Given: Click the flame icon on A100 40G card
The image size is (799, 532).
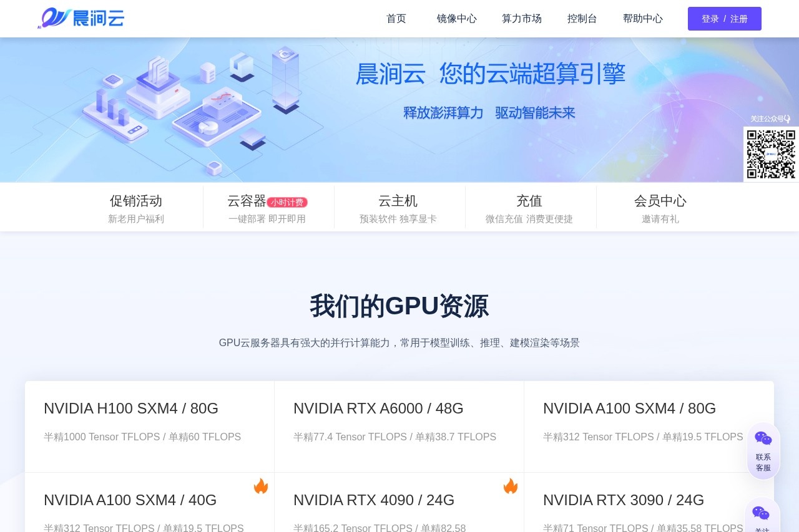Looking at the screenshot, I should click(261, 486).
